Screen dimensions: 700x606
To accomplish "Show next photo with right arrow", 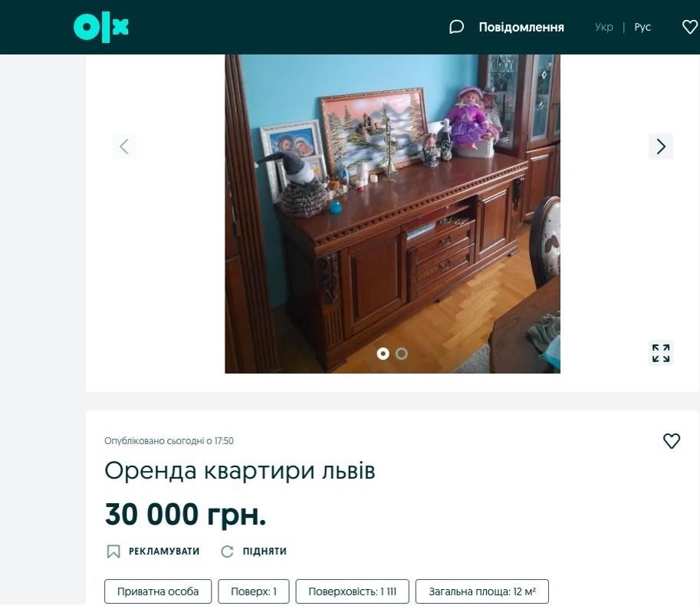I will pyautogui.click(x=661, y=147).
